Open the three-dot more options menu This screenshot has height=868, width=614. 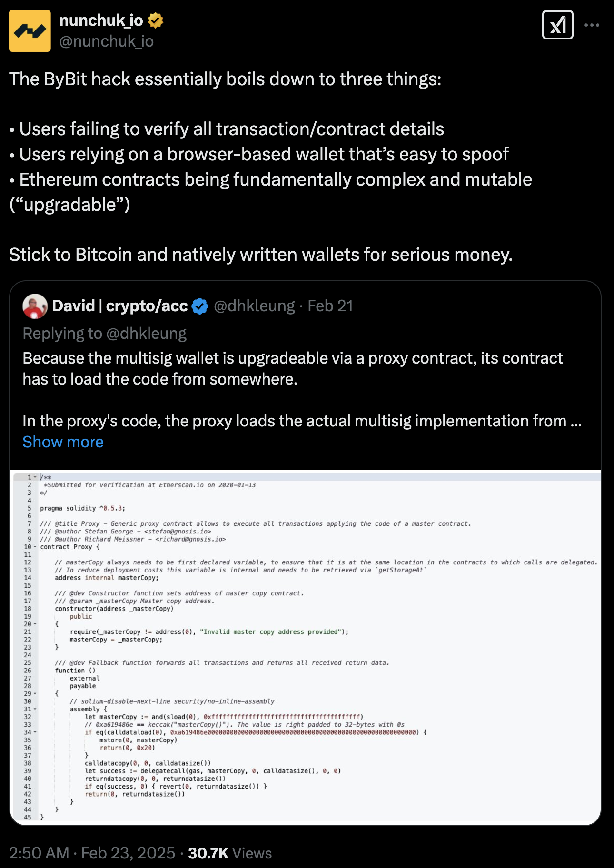(x=592, y=25)
